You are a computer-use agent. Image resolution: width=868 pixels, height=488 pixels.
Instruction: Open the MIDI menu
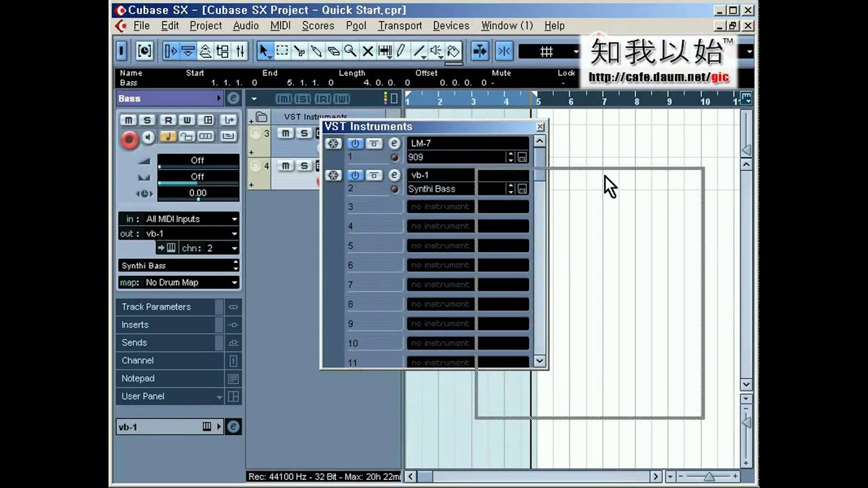(x=280, y=26)
